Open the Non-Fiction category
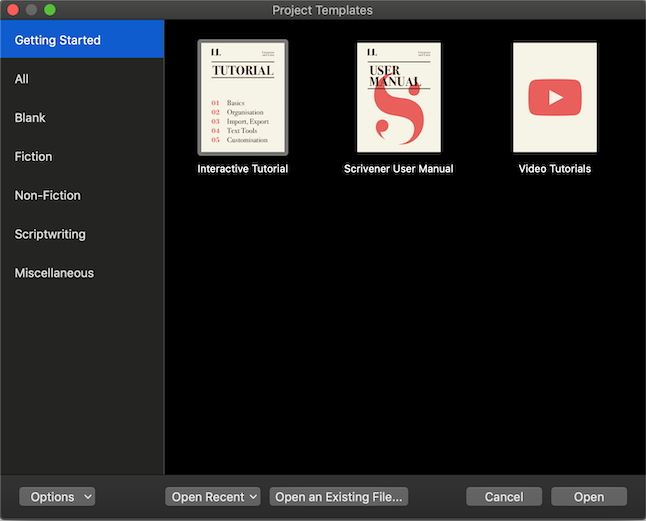646x521 pixels. 82,195
